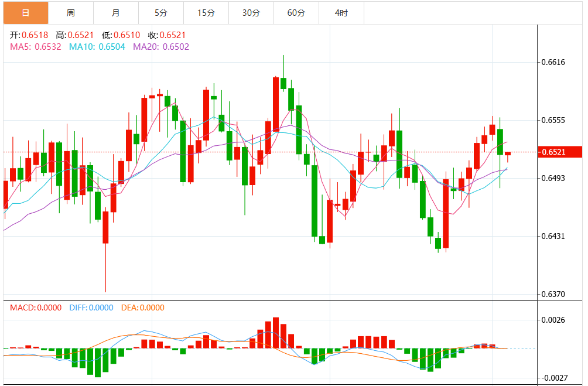Click the 0.6555 price axis label
Image resolution: width=588 pixels, height=386 pixels.
(x=553, y=120)
